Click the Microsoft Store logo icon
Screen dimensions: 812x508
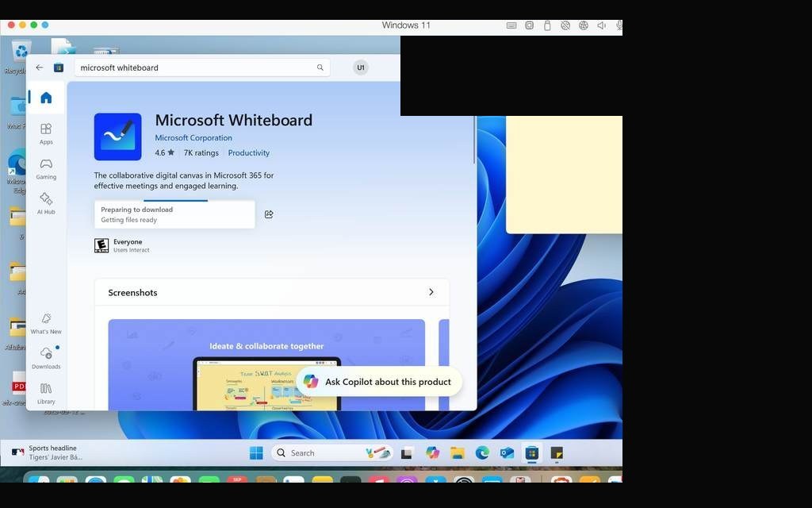click(x=59, y=67)
